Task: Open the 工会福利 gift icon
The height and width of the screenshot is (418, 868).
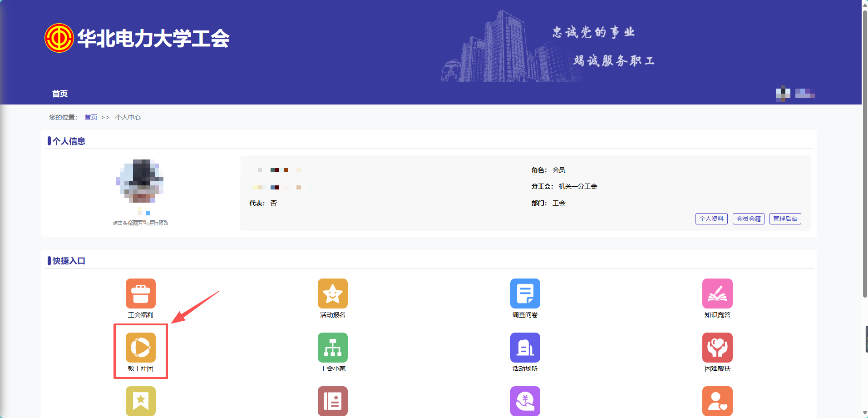Action: (141, 294)
